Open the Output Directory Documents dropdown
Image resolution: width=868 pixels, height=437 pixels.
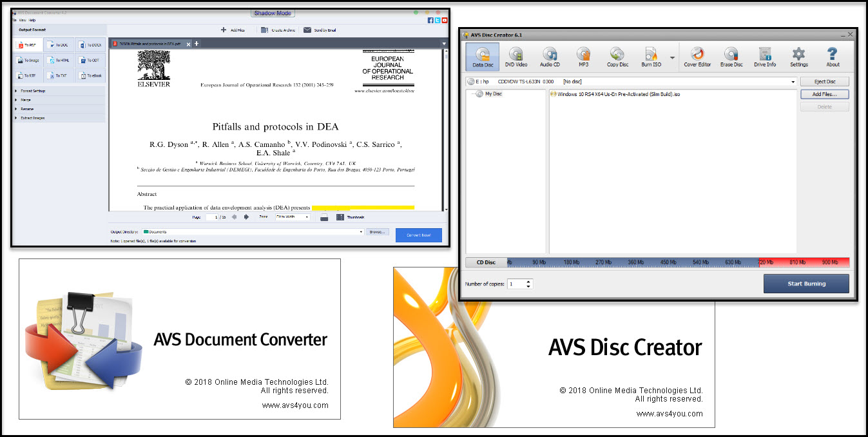coord(253,231)
